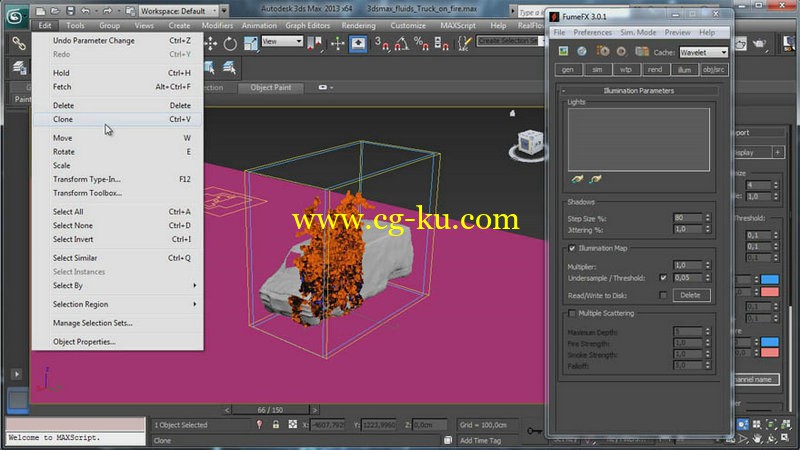The image size is (800, 450).
Task: Click the Edit Named Selection Sets icon
Action: (464, 44)
